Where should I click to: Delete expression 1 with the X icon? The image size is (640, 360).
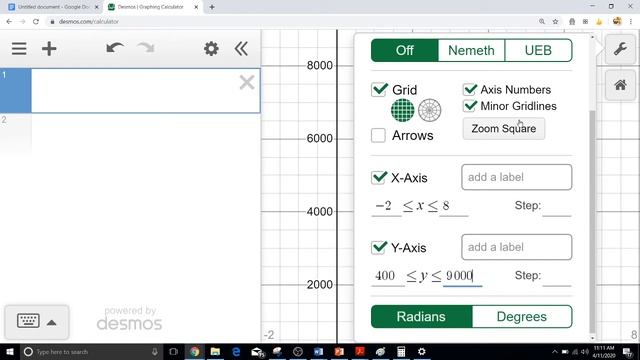coord(247,82)
